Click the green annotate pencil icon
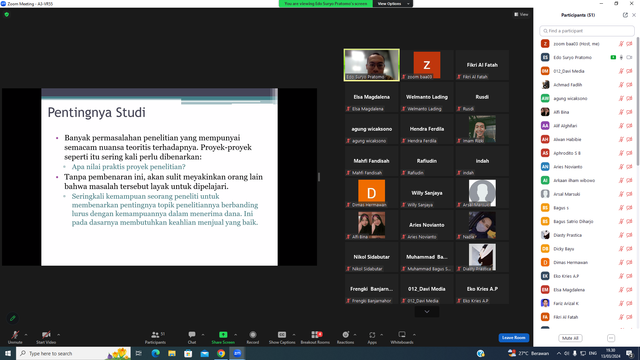Viewport: 640px width, 360px height. (x=13, y=318)
